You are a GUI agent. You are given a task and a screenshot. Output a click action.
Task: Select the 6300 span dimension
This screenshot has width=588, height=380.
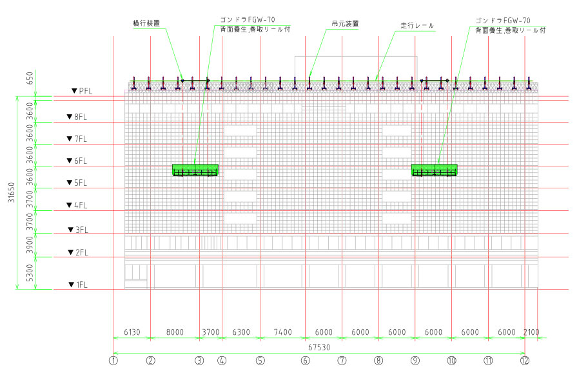(241, 332)
